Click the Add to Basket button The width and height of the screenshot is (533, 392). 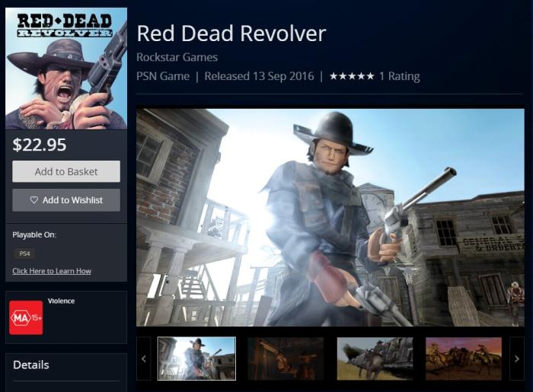(66, 171)
